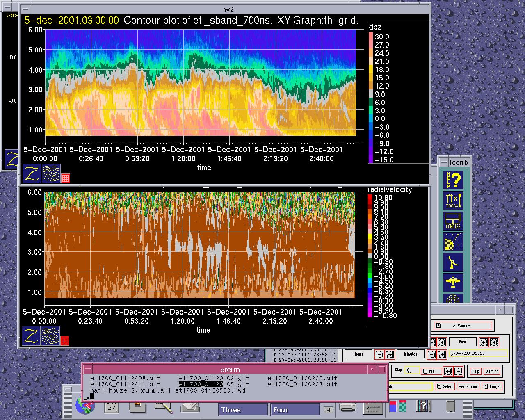Screen dimensions: 525x420
Task: Open the TOOLS icon in iconbar
Action: click(453, 201)
